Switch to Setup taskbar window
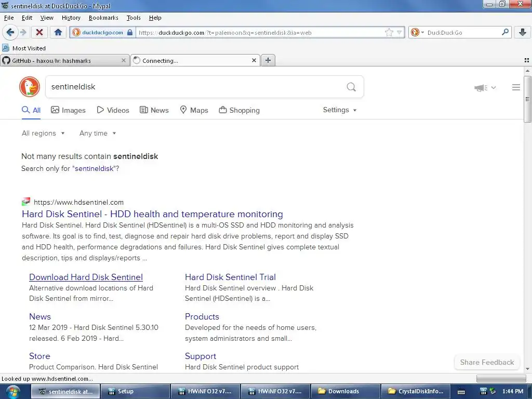Viewport: 532px width, 399px height. point(135,391)
